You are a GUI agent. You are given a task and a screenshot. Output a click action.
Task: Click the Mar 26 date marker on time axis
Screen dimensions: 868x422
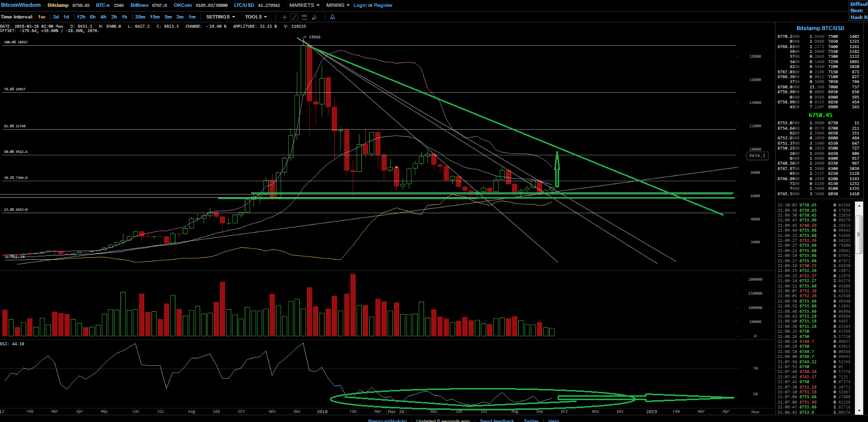pos(396,412)
